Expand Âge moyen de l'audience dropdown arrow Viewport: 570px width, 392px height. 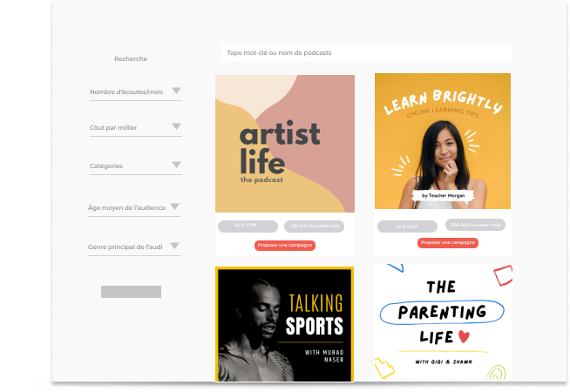click(x=174, y=206)
